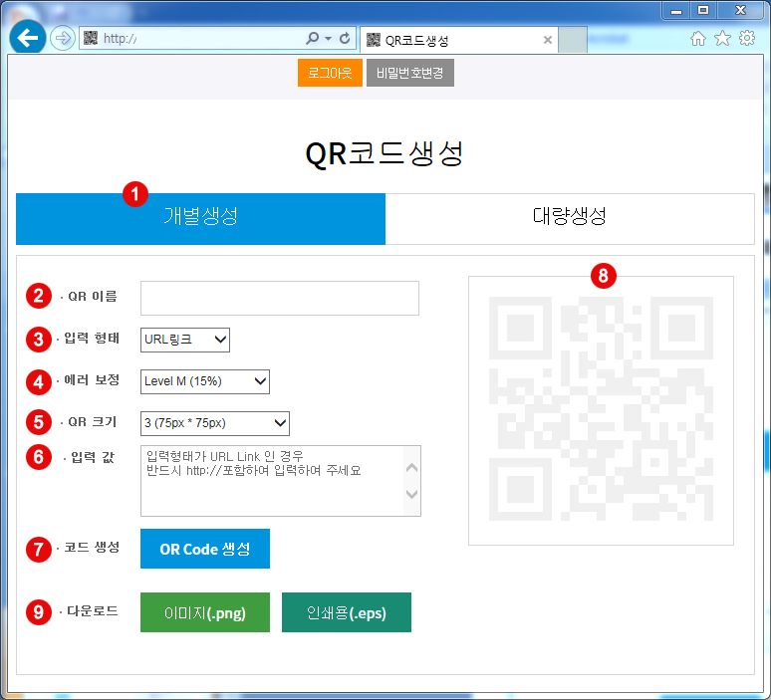Viewport: 771px width, 700px height.
Task: Click the 다운로드 label
Action: pos(93,611)
